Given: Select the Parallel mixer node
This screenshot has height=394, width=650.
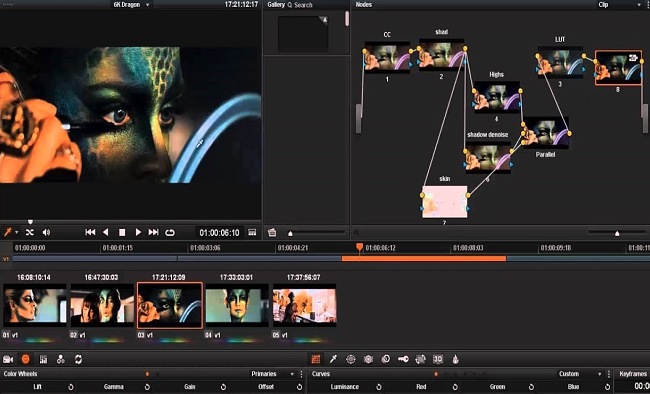Looking at the screenshot, I should 545,133.
